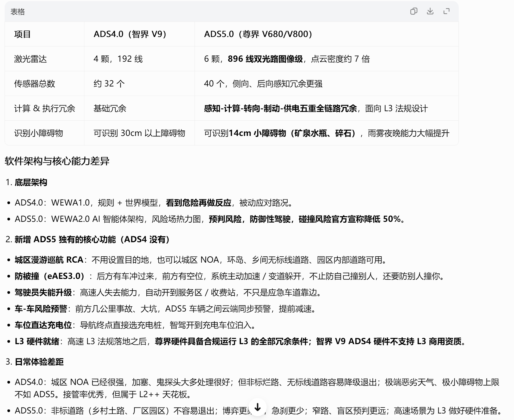
Task: Click the '基础冗余' cell
Action: [x=110, y=108]
